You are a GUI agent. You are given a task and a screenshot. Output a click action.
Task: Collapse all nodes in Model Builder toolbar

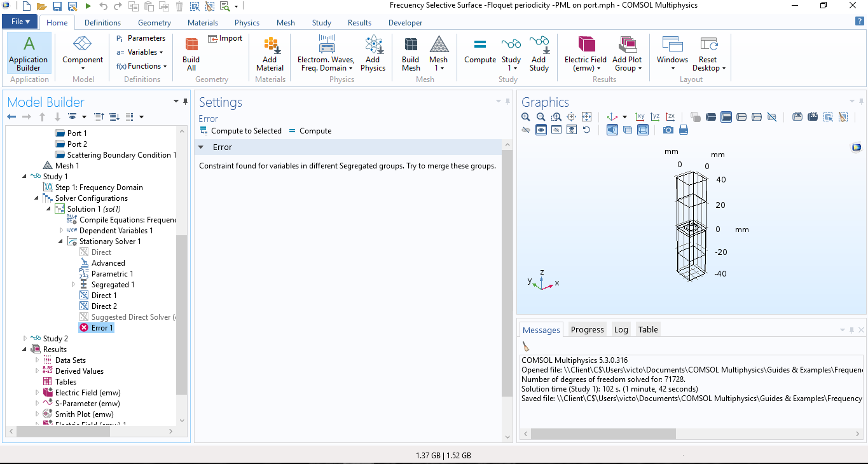click(99, 117)
